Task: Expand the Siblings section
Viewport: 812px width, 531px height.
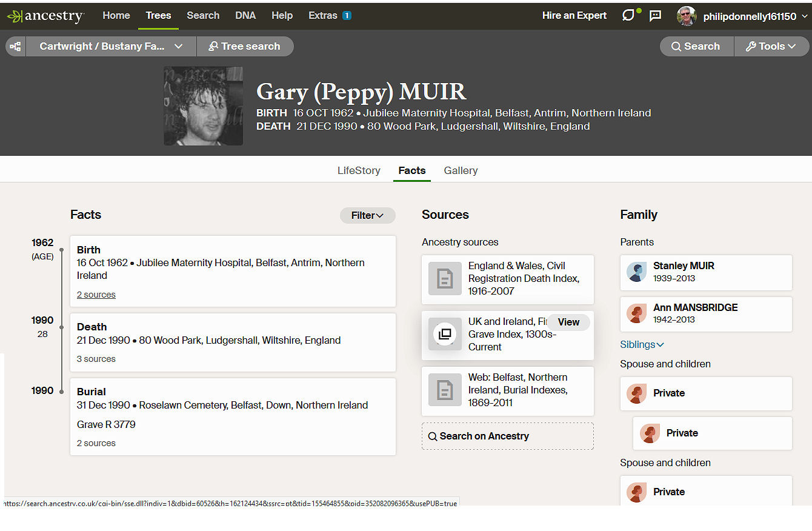Action: pyautogui.click(x=642, y=344)
